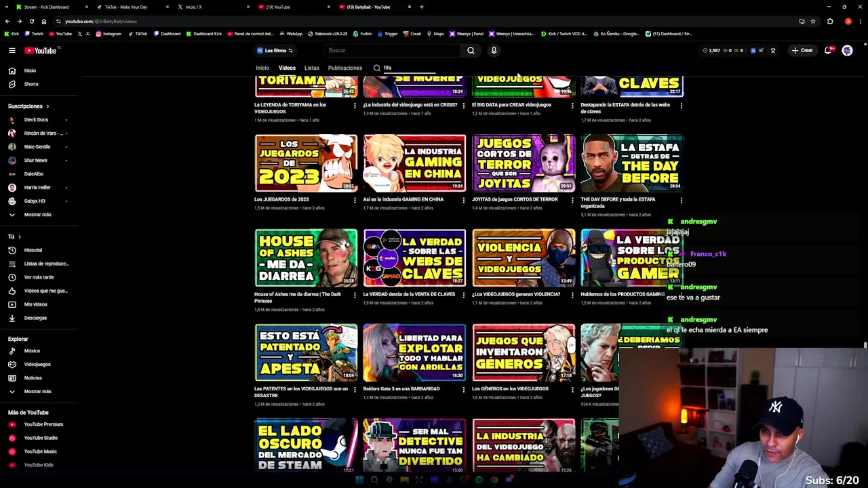Focus the Buscar search field
Image resolution: width=868 pixels, height=488 pixels.
(x=393, y=50)
